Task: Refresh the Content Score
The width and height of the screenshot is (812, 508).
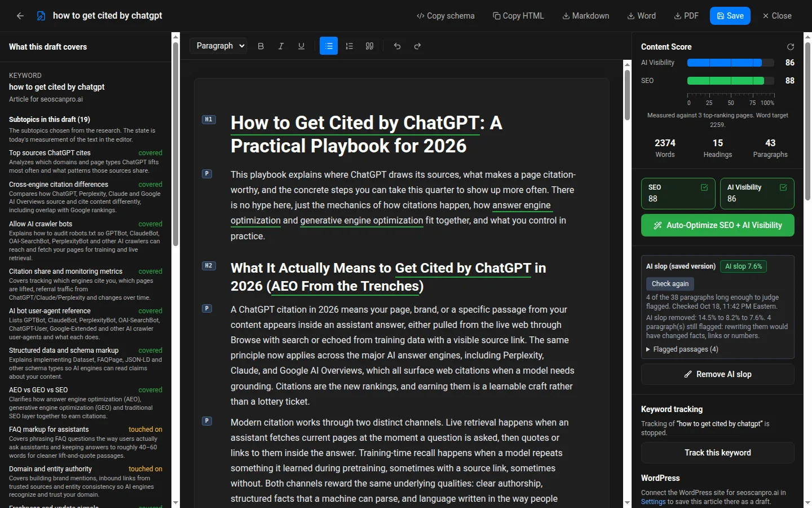Action: coord(791,47)
